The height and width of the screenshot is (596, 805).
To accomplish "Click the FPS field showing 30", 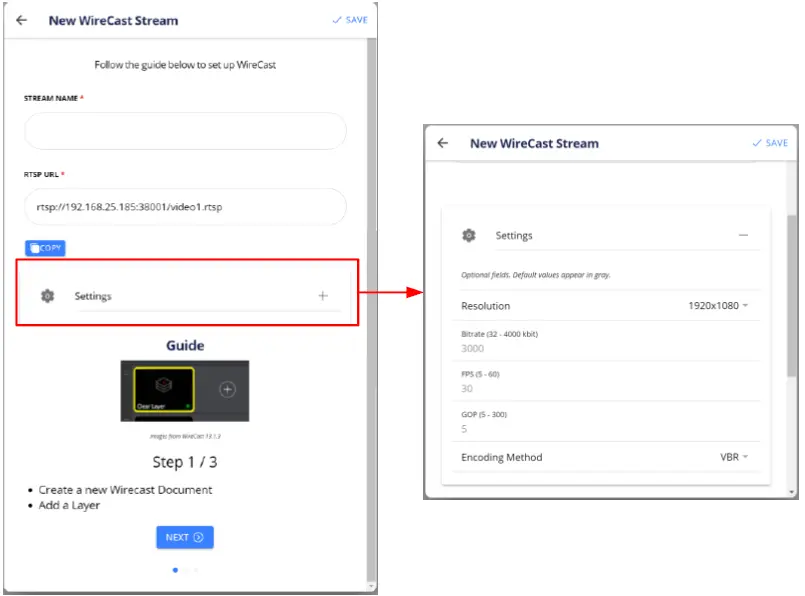I will (x=606, y=382).
